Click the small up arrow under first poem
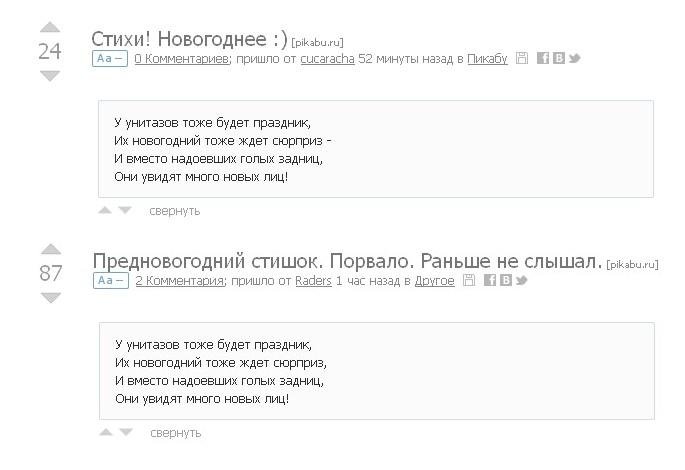The image size is (685, 470). click(x=105, y=210)
